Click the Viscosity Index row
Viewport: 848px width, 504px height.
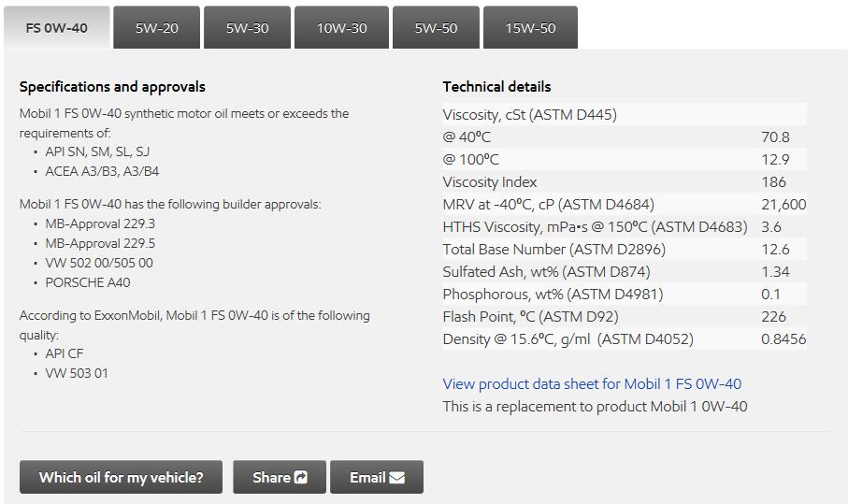[x=625, y=182]
